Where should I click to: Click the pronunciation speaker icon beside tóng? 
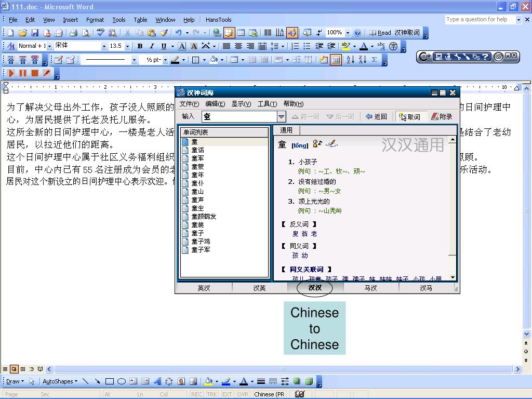point(317,144)
